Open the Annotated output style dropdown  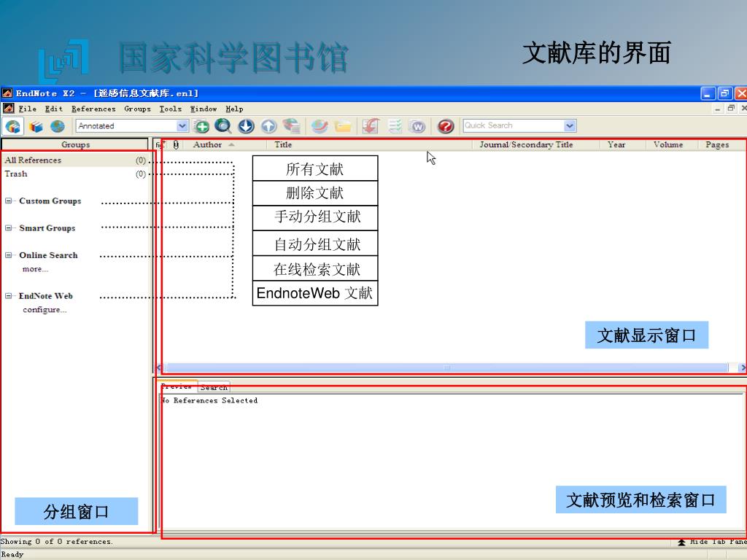point(182,125)
